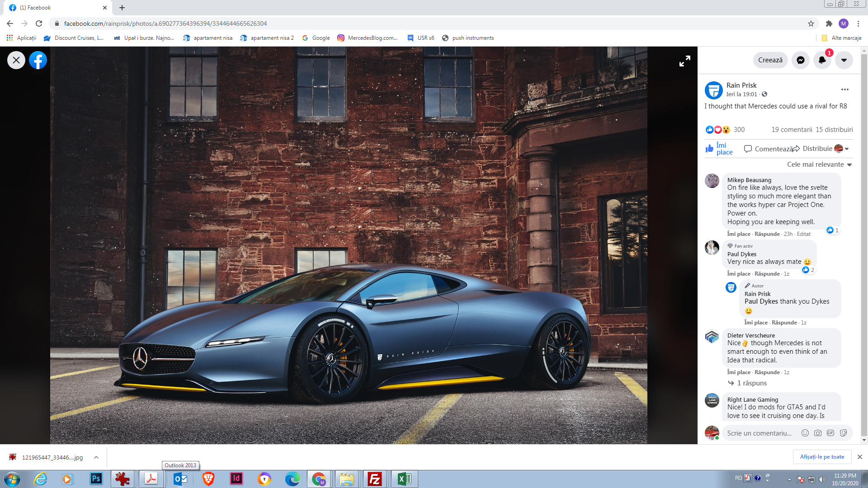This screenshot has height=488, width=868.
Task: Open Alte marcaje bookmarks folder
Action: click(841, 38)
